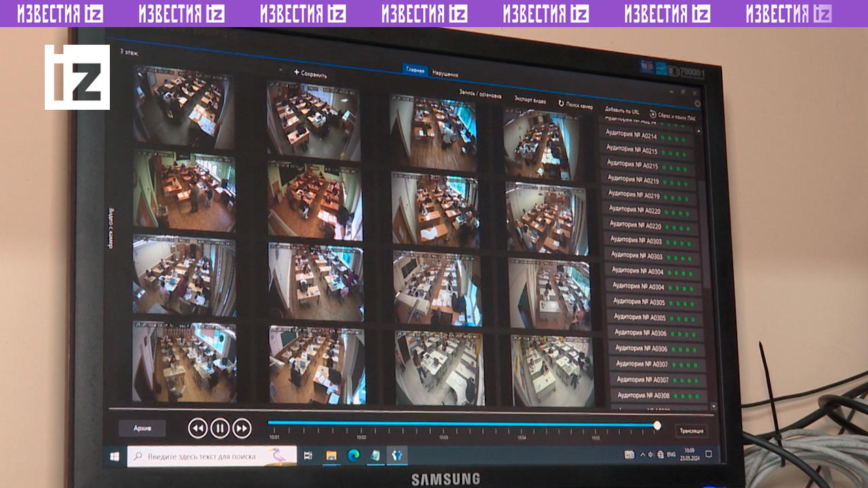Open settings gear at top right of app
This screenshot has height=488, width=868.
pos(697,103)
